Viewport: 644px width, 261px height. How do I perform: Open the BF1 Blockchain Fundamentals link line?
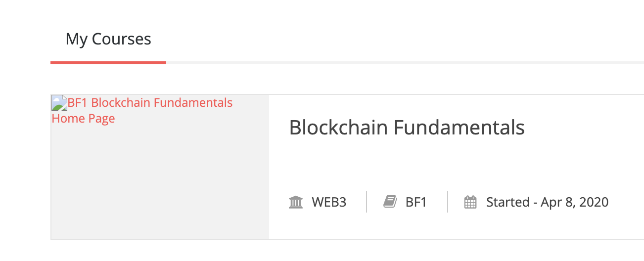click(x=150, y=103)
